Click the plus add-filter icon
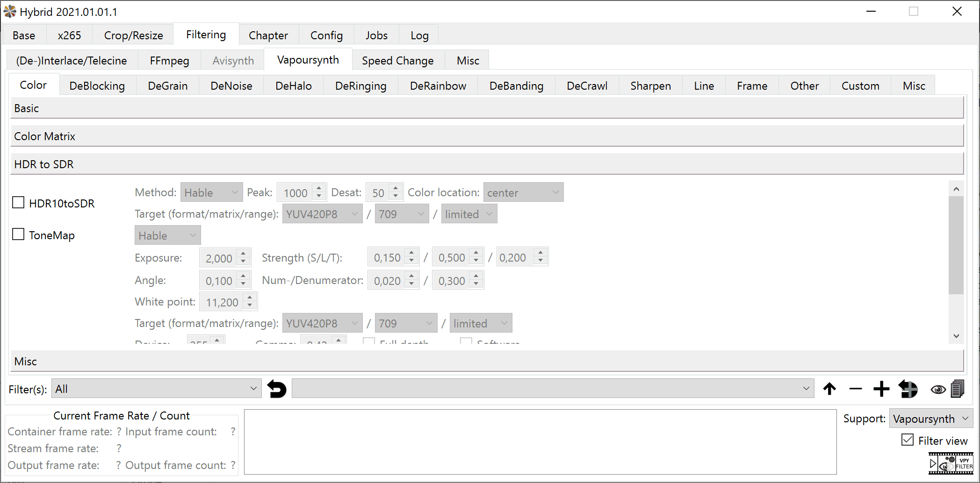Image resolution: width=980 pixels, height=483 pixels. click(881, 389)
